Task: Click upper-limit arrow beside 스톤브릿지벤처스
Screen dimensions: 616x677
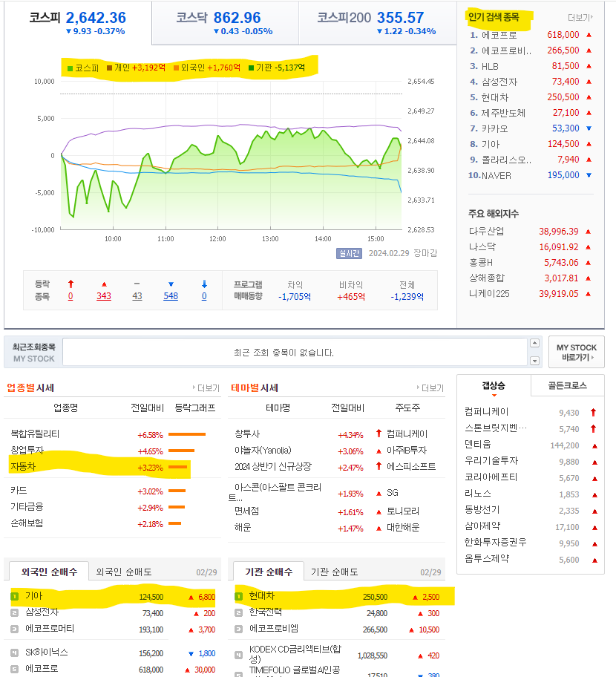Action: coord(594,429)
